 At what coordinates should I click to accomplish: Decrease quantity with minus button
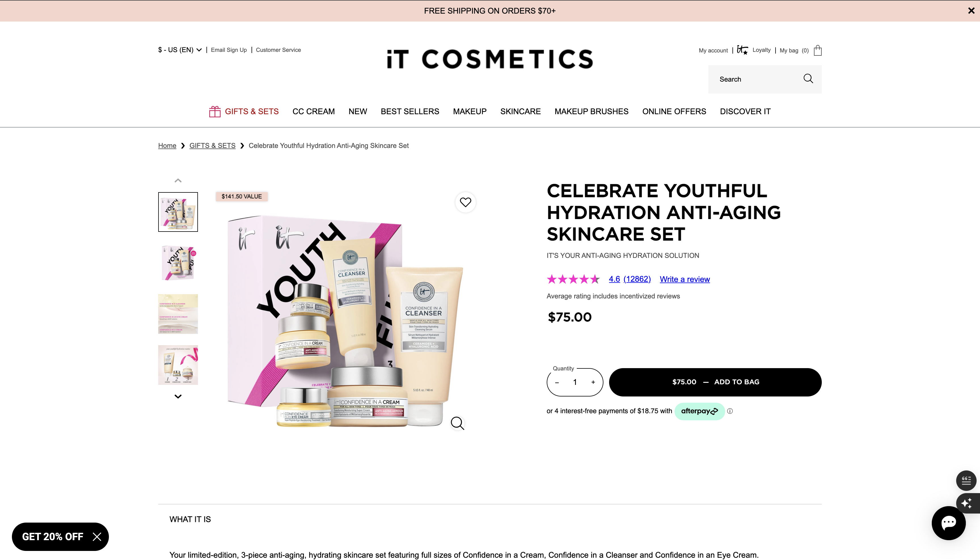(x=557, y=382)
